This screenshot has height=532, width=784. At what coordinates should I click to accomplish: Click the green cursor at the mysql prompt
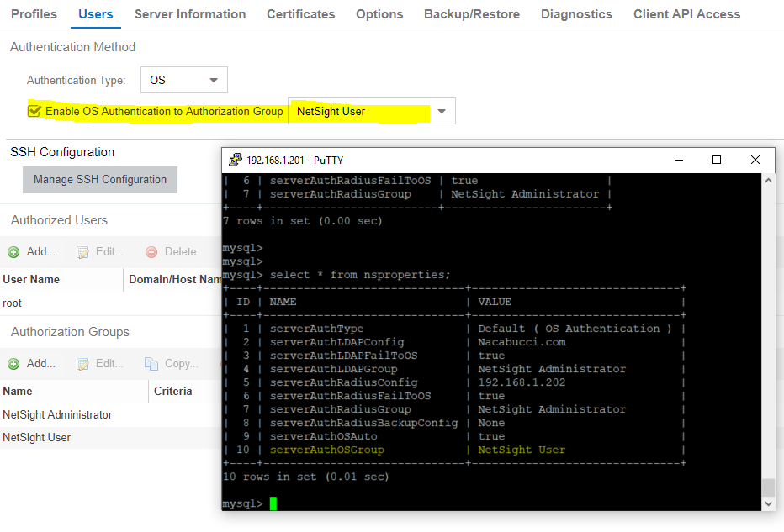(273, 503)
